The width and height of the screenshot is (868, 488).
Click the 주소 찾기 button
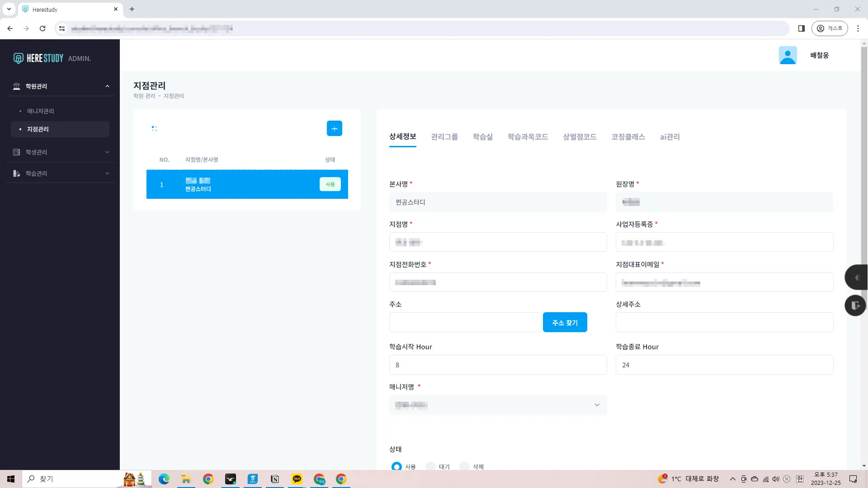(x=565, y=323)
